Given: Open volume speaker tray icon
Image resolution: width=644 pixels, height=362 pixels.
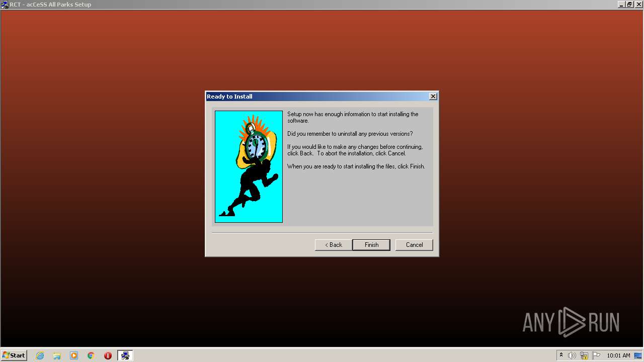Looking at the screenshot, I should pos(572,355).
